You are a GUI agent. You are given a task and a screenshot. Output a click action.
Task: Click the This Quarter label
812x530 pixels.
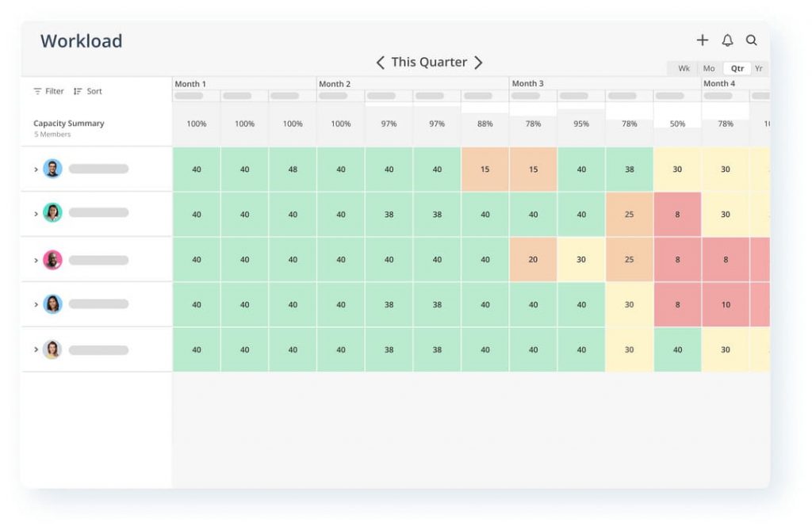click(x=429, y=62)
